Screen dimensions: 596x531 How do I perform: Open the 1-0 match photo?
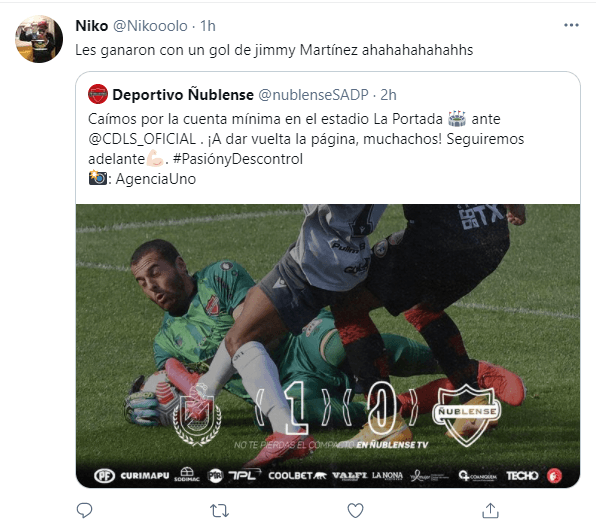(328, 346)
